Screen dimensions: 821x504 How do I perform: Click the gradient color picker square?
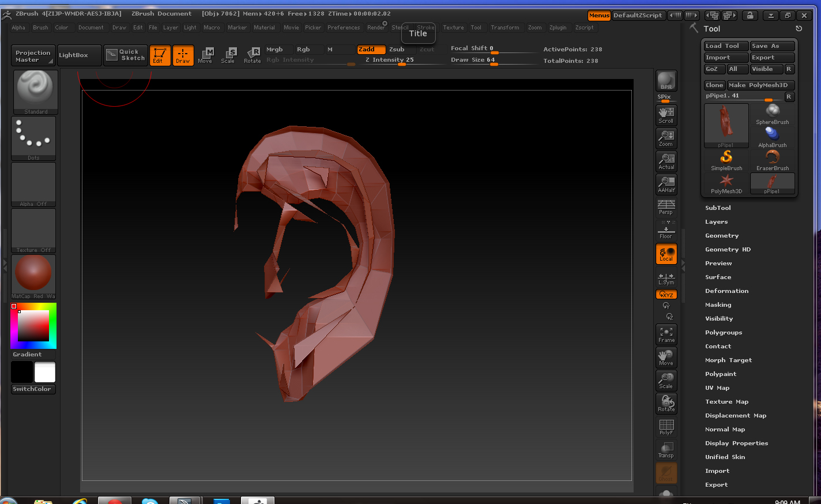click(33, 326)
